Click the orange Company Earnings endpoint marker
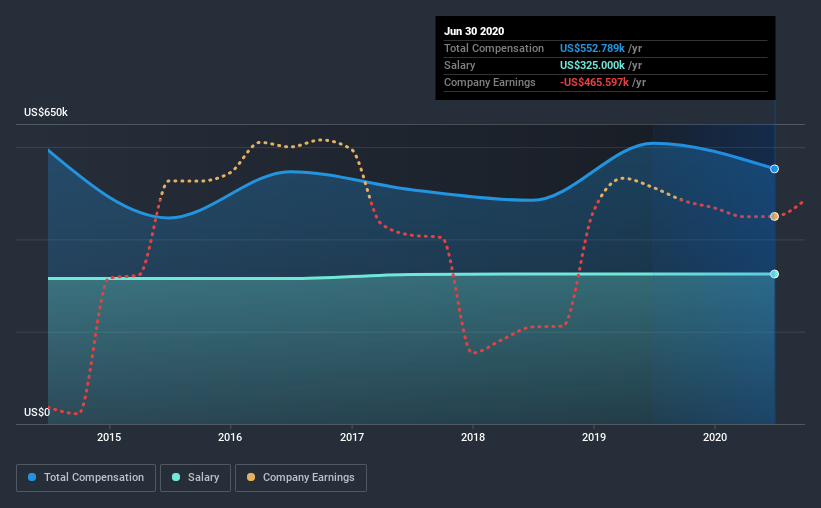The image size is (821, 508). [774, 216]
